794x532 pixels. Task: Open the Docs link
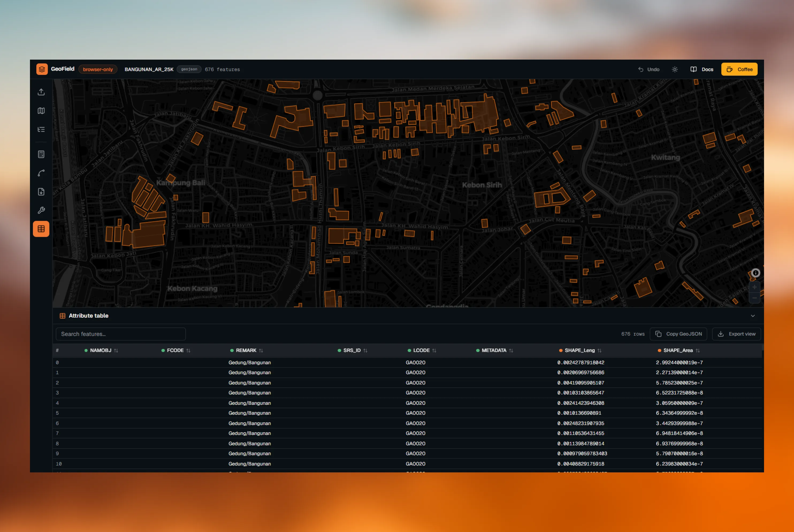point(702,69)
